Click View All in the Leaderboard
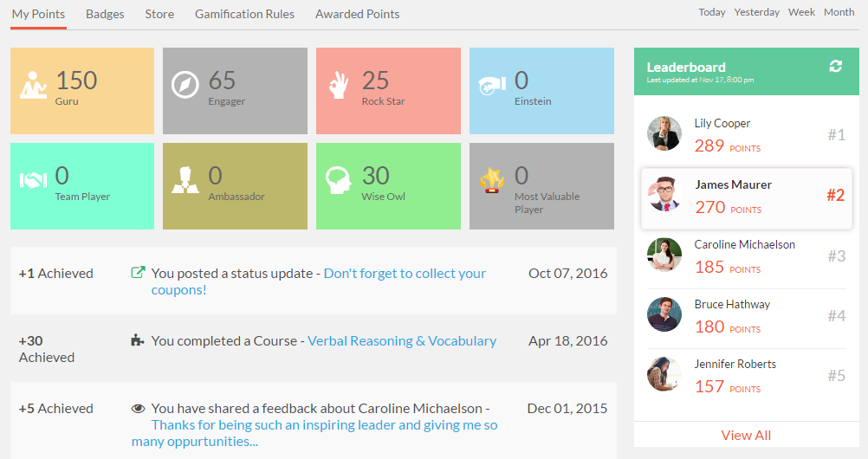Image resolution: width=868 pixels, height=459 pixels. tap(746, 436)
